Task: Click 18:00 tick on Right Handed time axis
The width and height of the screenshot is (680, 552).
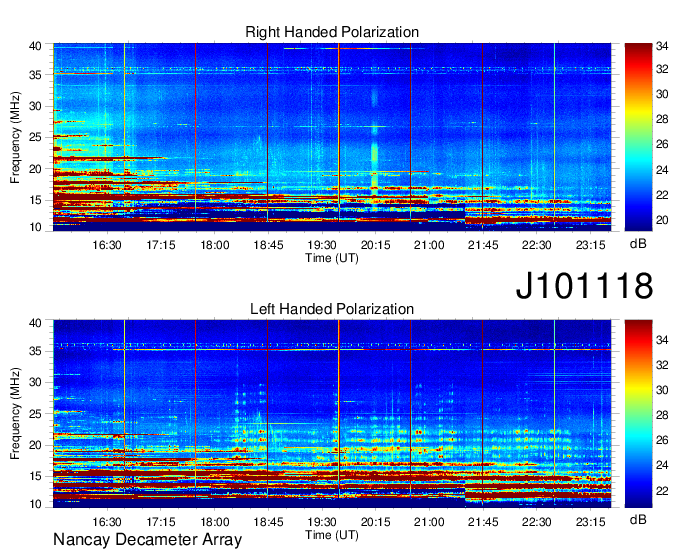Action: point(214,245)
